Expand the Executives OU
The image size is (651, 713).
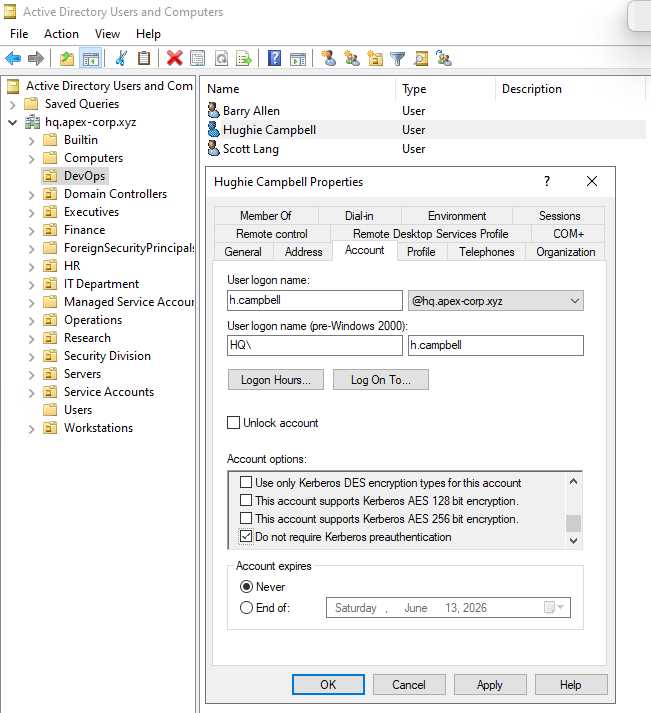[31, 213]
